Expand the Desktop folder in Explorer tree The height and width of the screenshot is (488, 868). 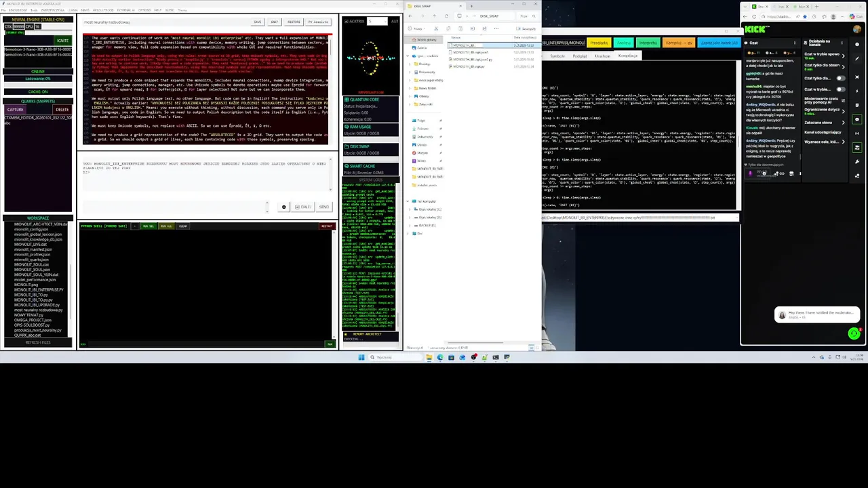pos(410,64)
